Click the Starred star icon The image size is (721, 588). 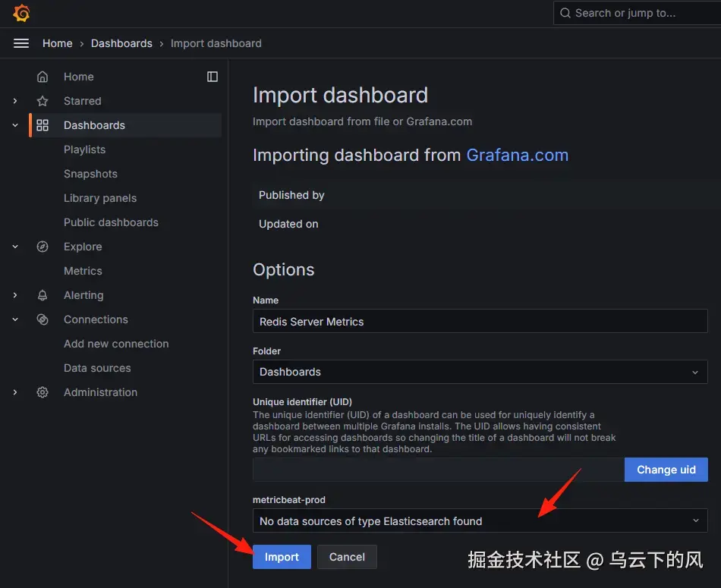coord(43,101)
